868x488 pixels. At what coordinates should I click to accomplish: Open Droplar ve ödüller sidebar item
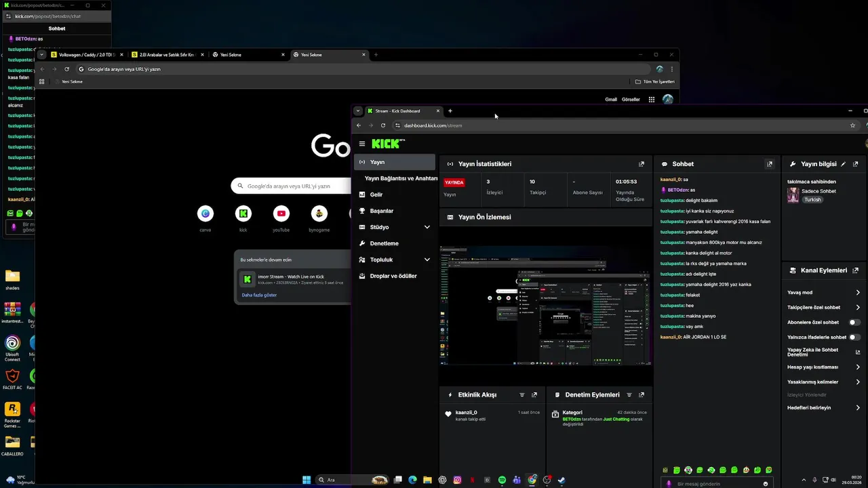point(395,276)
